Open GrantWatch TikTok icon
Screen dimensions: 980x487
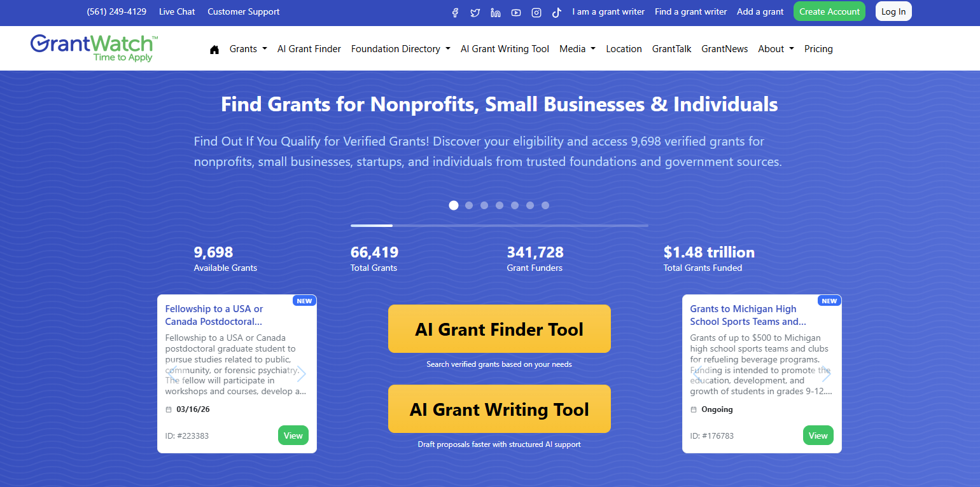point(557,12)
